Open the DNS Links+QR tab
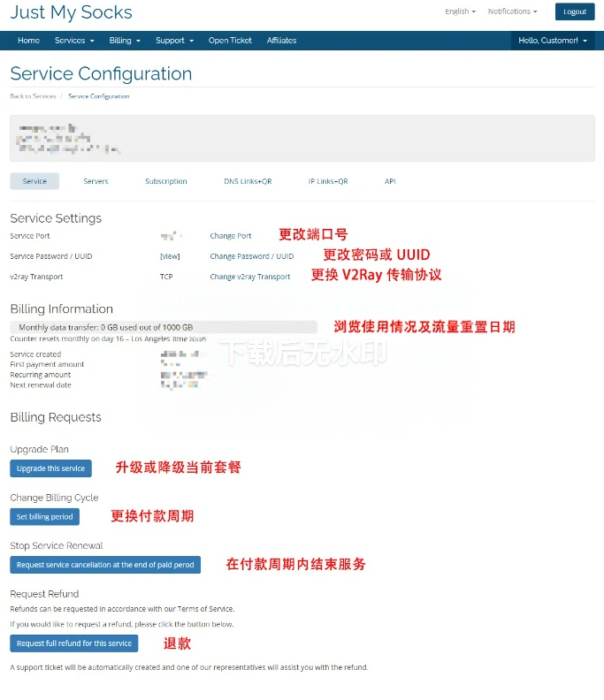 click(248, 181)
